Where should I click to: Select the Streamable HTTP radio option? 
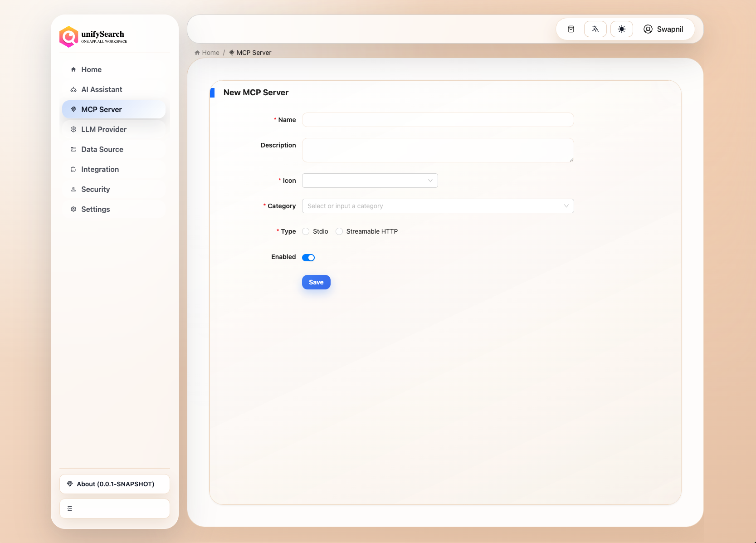(339, 231)
